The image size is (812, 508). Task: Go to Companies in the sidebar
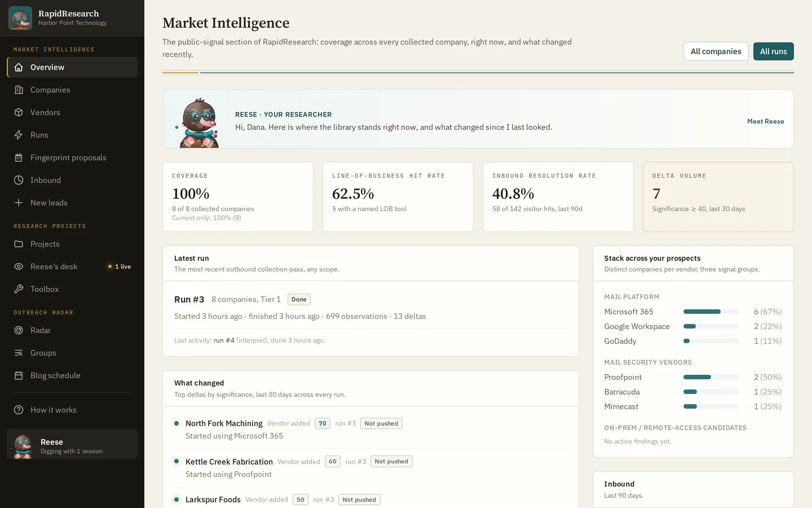(72, 90)
